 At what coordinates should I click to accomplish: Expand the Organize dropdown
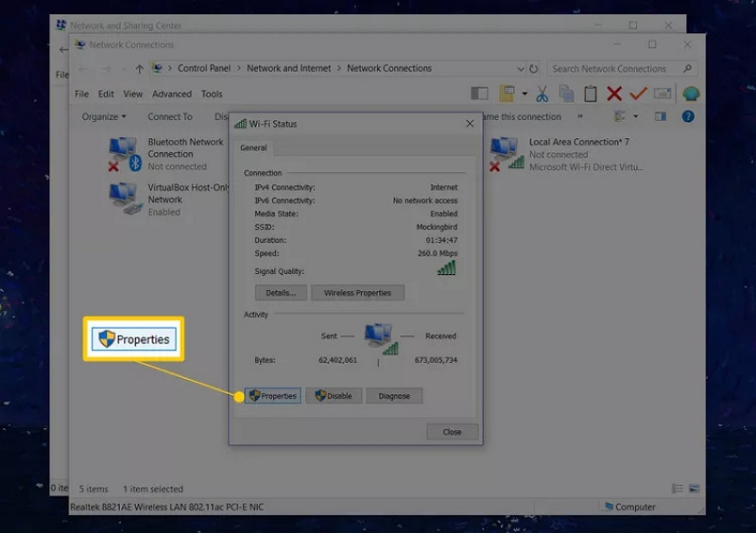(104, 117)
